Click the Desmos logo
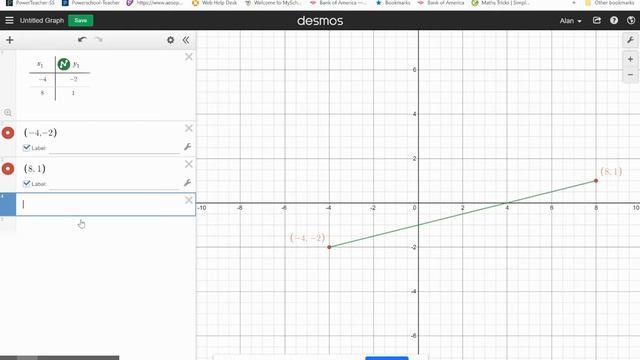 pyautogui.click(x=320, y=20)
